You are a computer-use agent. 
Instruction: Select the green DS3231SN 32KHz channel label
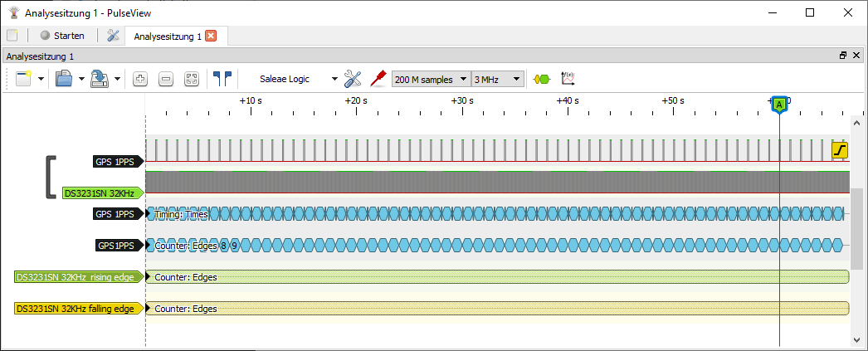(x=104, y=193)
